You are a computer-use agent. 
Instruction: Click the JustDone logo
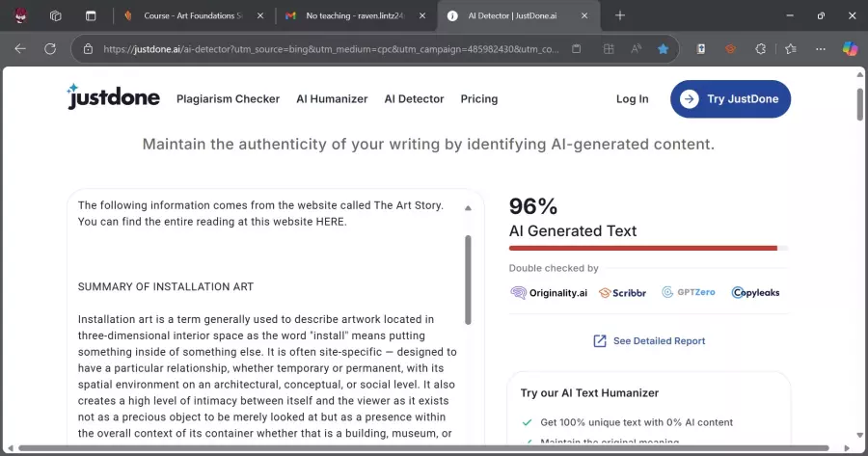[114, 96]
